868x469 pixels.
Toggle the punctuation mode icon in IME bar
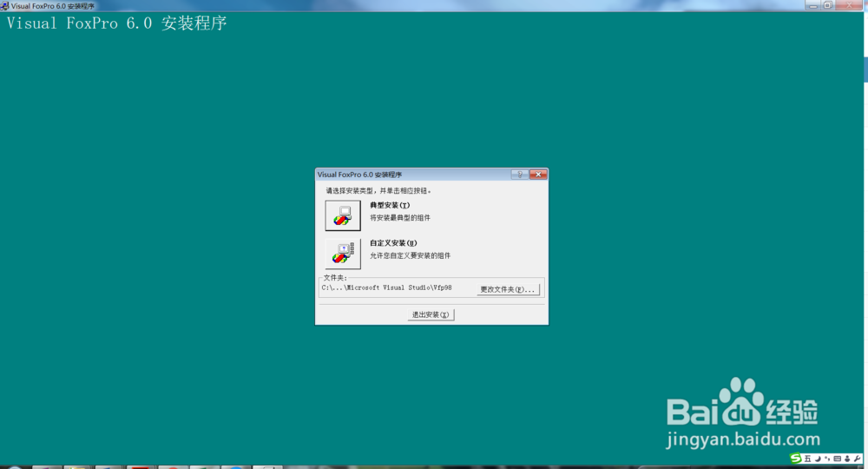coord(827,458)
